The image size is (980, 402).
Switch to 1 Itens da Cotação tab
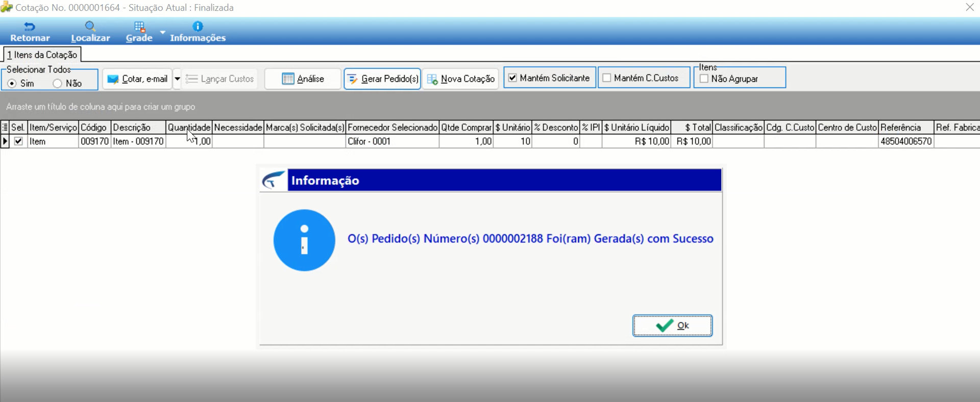42,55
